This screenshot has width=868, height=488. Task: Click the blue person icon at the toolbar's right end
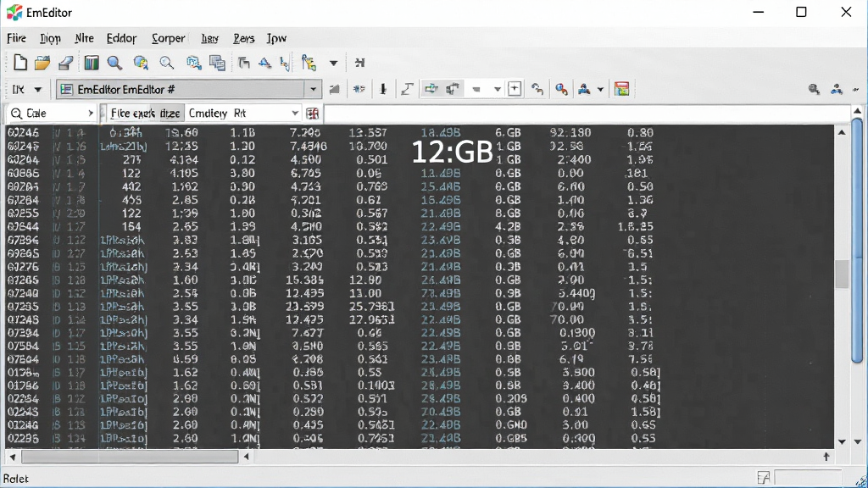tap(837, 89)
